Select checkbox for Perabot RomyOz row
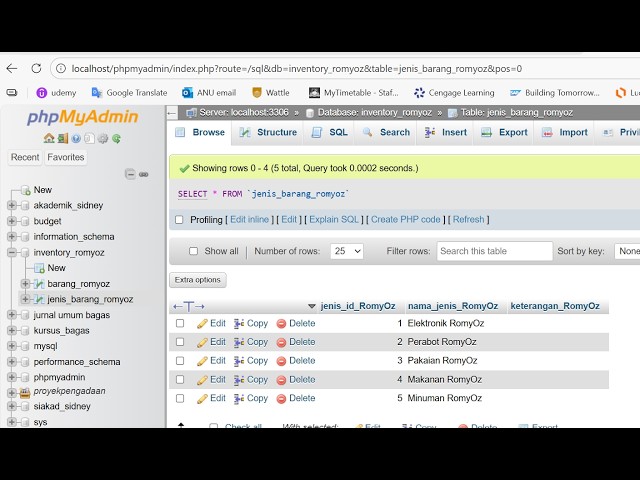 pos(180,342)
